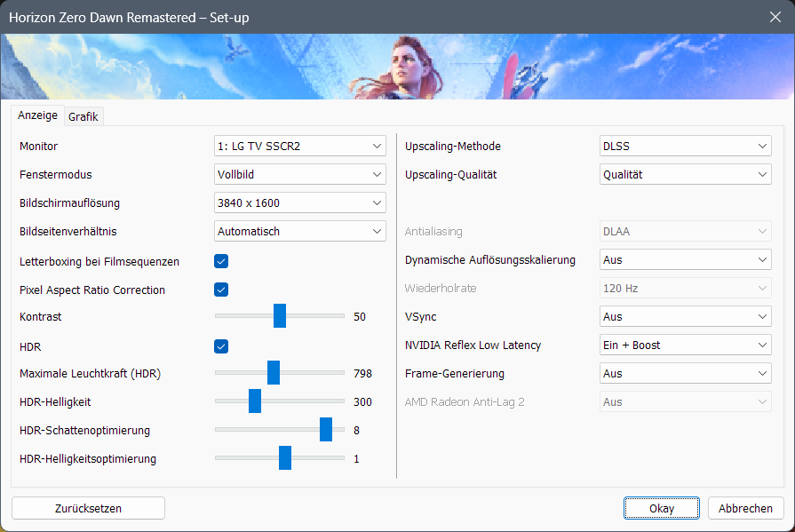Click the HDR-Schattenoptimierung slider thumb

click(326, 430)
